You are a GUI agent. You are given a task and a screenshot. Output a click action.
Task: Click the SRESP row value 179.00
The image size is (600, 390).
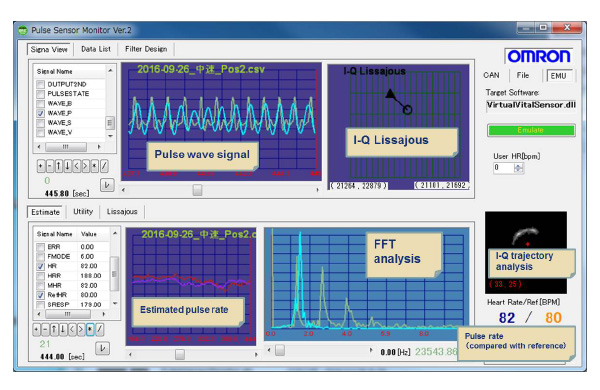91,305
